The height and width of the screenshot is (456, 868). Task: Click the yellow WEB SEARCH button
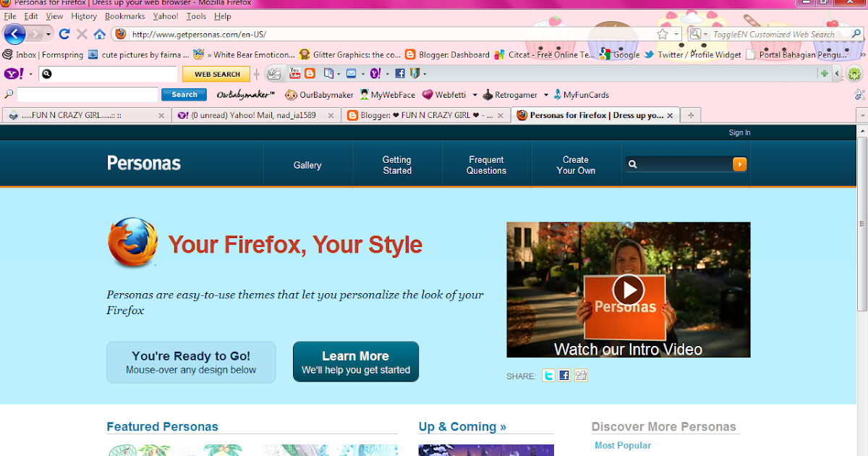(216, 74)
